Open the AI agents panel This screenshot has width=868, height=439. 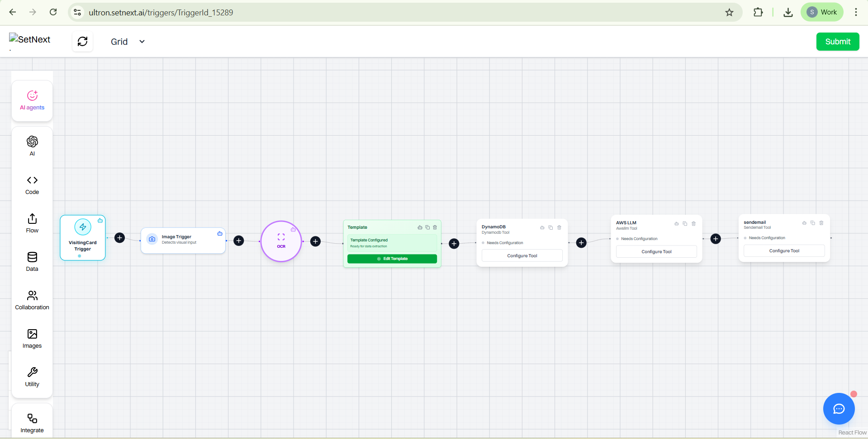[x=32, y=101]
